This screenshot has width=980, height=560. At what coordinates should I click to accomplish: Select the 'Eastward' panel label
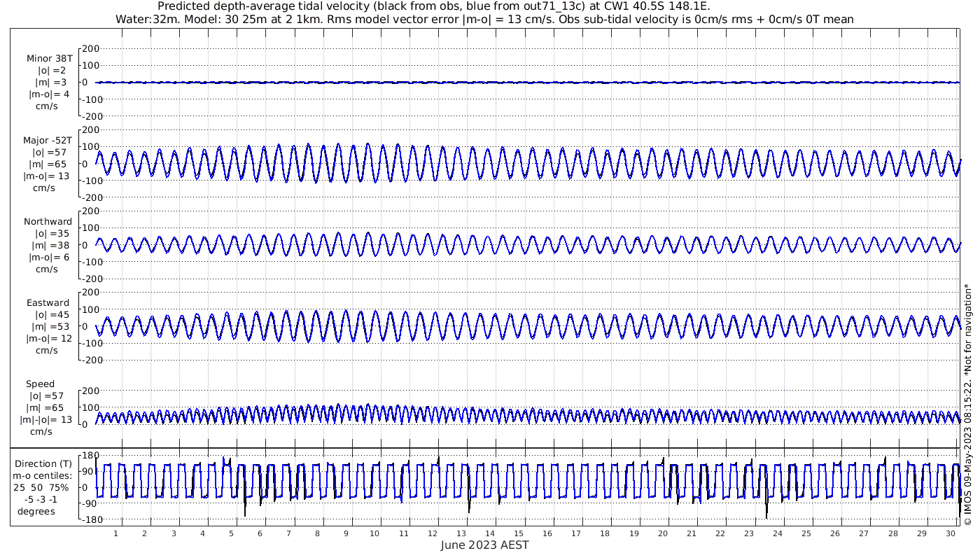[48, 302]
